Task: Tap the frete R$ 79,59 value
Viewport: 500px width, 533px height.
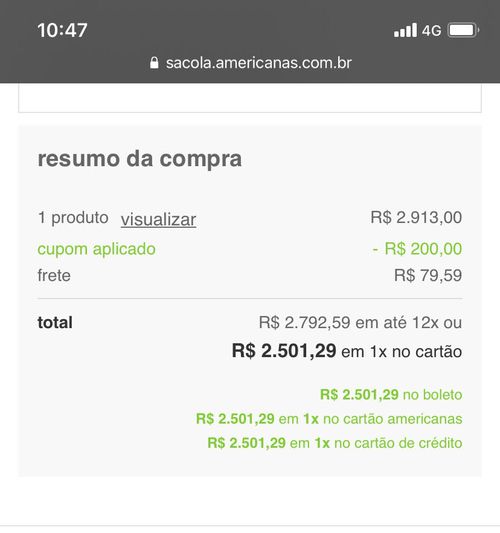Action: (x=428, y=275)
